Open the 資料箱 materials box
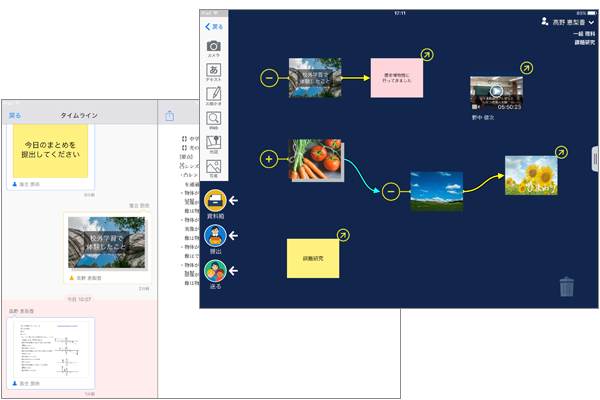600x400 pixels. (x=215, y=200)
